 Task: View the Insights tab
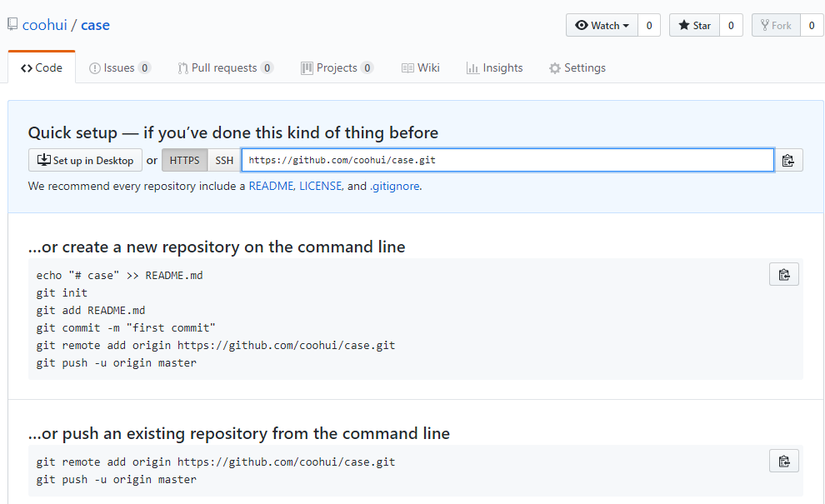494,67
